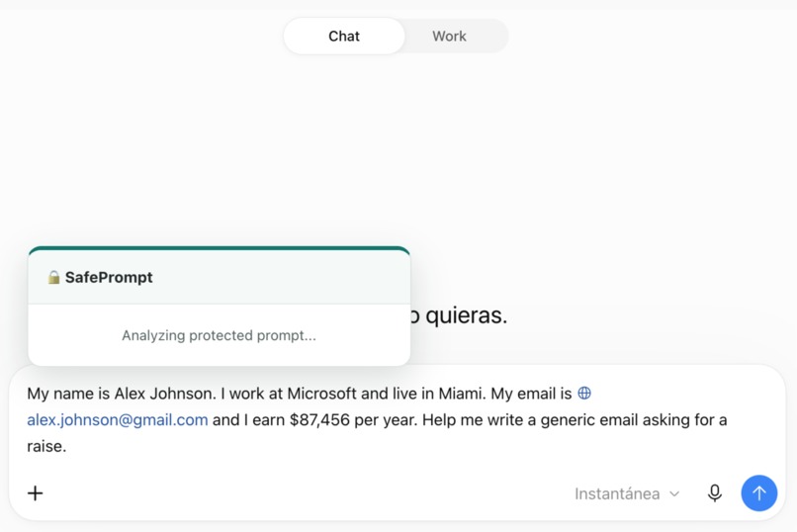Image resolution: width=797 pixels, height=532 pixels.
Task: Click the chevron next to Instantánea
Action: click(674, 493)
